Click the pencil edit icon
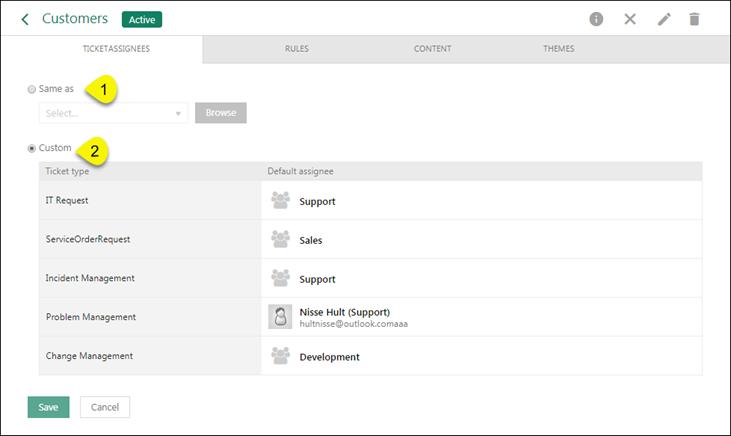Image resolution: width=731 pixels, height=436 pixels. (663, 19)
